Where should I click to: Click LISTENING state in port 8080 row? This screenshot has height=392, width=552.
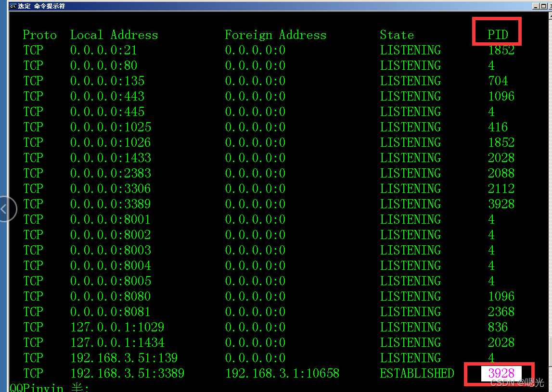411,296
